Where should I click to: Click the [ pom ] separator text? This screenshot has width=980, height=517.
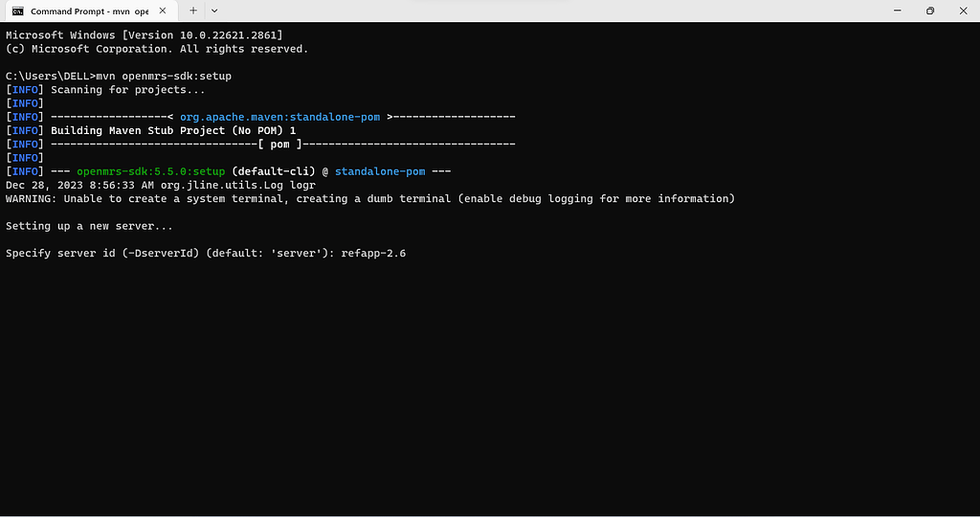click(280, 145)
